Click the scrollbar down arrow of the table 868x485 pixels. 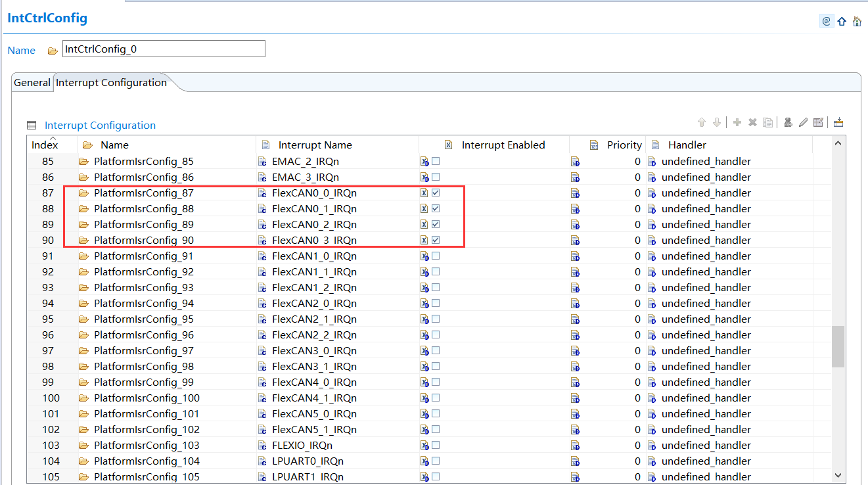coord(838,474)
